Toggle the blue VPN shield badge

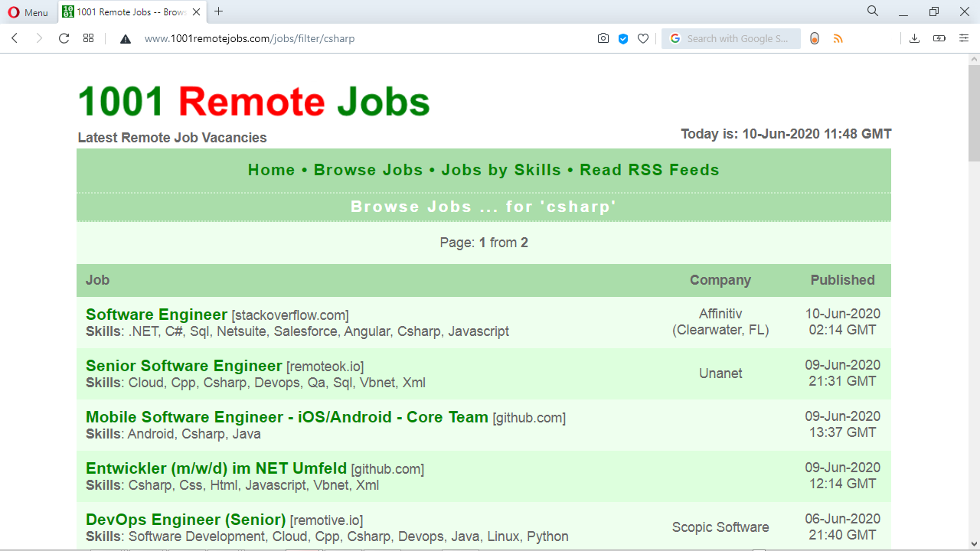point(622,38)
